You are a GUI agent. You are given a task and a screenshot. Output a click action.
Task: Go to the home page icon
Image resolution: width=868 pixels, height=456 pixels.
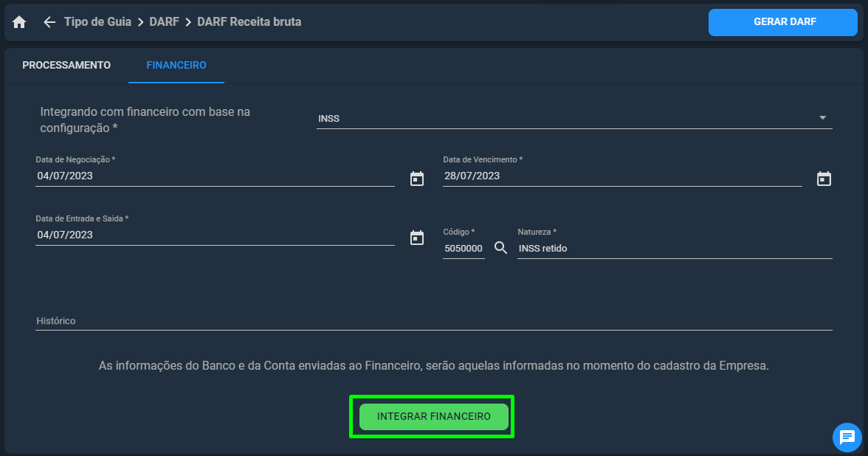tap(19, 22)
